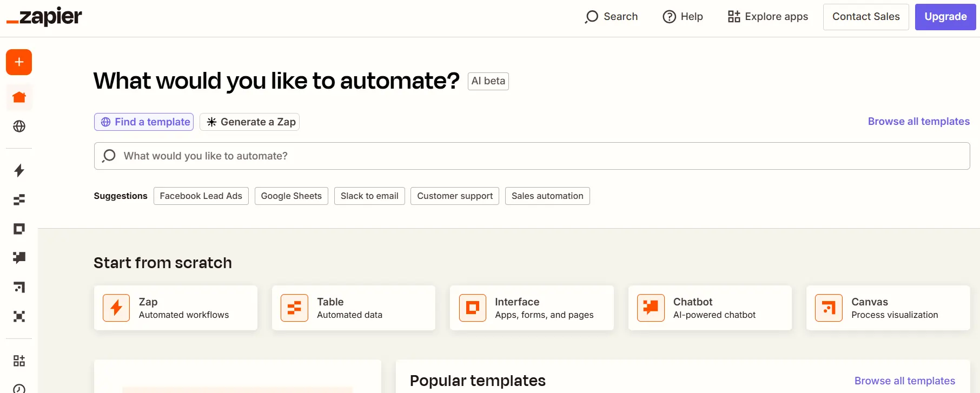The image size is (980, 393).
Task: Click the Zapier logo
Action: [x=44, y=17]
